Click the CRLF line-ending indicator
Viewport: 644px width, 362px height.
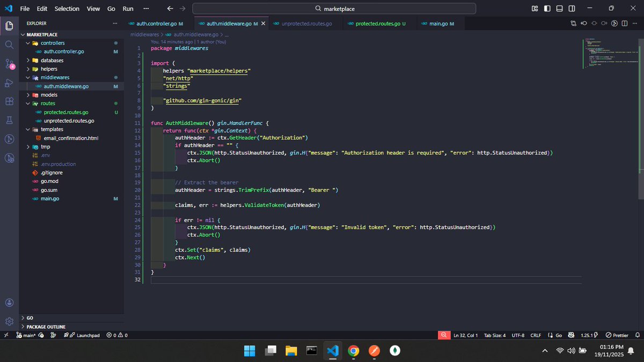tap(535, 335)
